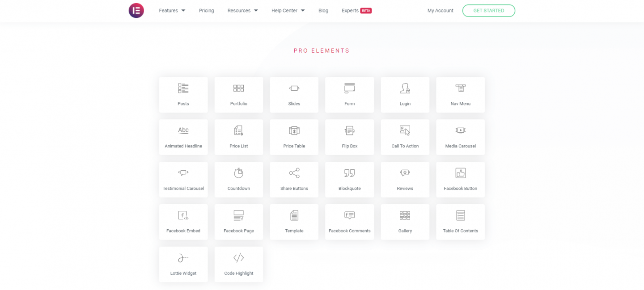Viewport: 644px width, 290px height.
Task: Select the Testimonial Carousel widget icon
Action: pos(183,172)
